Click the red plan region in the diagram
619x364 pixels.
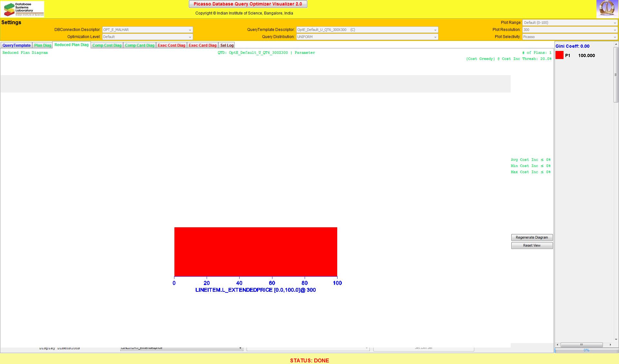click(x=255, y=251)
